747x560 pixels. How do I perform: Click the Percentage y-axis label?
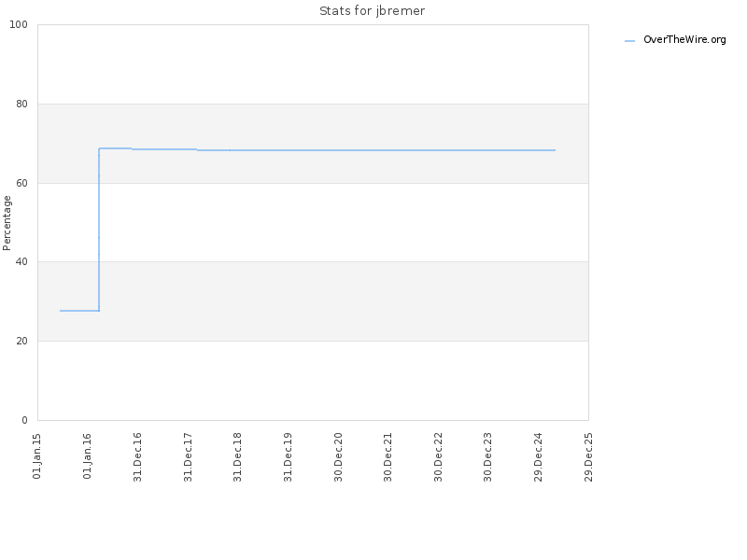pyautogui.click(x=7, y=223)
